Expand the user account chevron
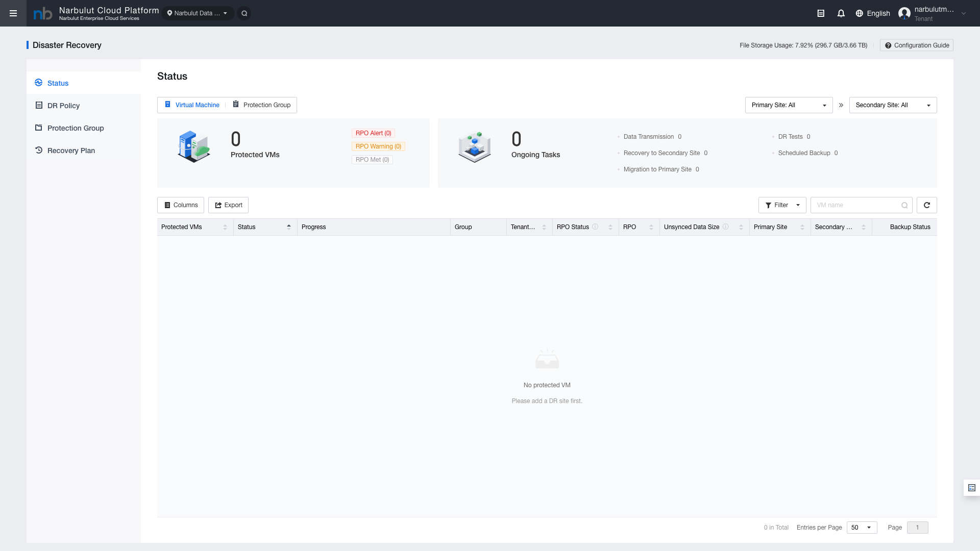 tap(964, 14)
